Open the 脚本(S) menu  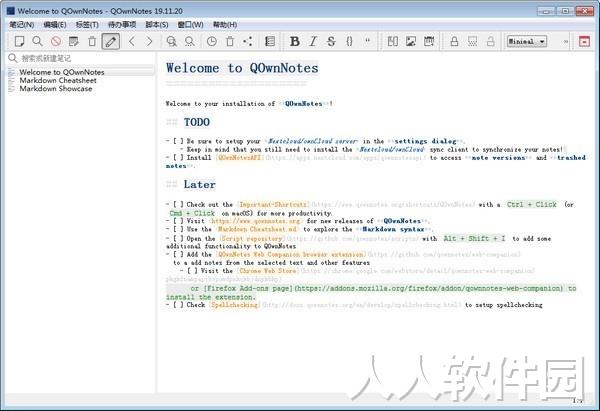point(157,24)
